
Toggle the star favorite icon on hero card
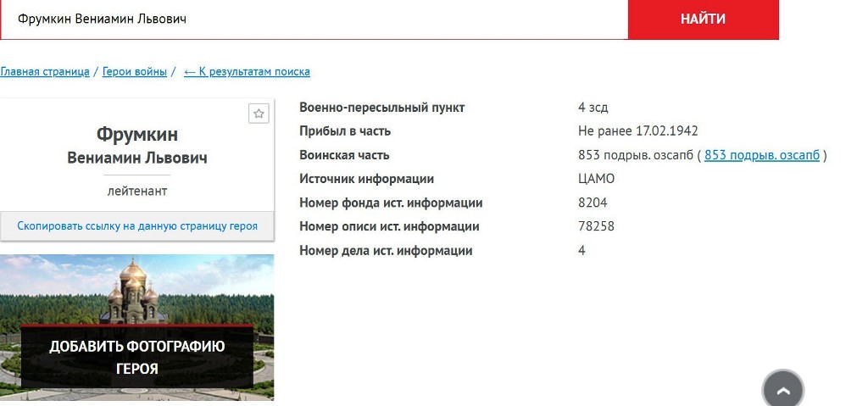pos(259,114)
